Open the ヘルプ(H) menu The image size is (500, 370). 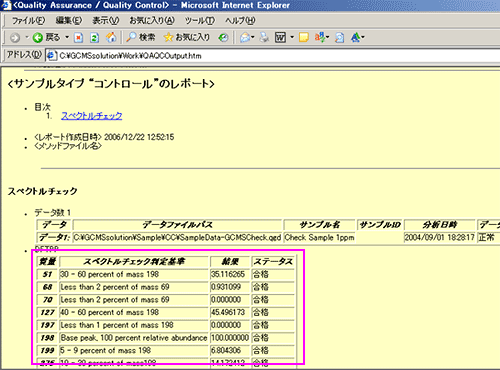pyautogui.click(x=240, y=21)
